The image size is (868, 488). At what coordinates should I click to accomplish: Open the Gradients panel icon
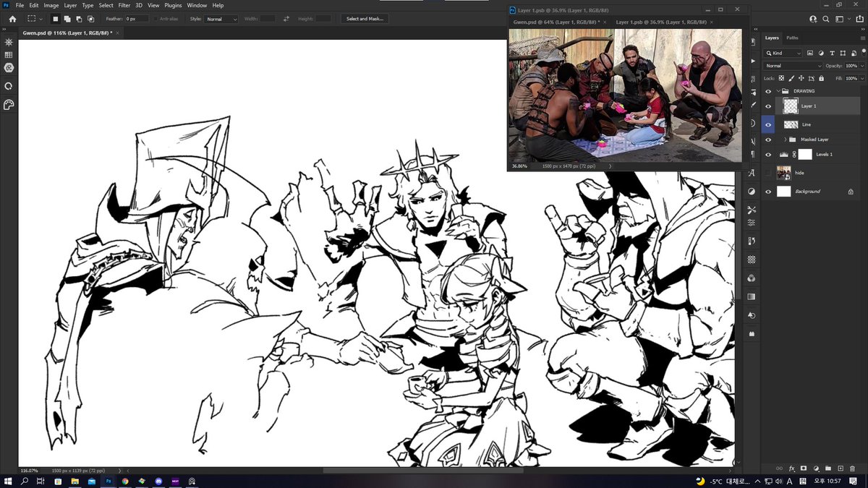point(752,296)
